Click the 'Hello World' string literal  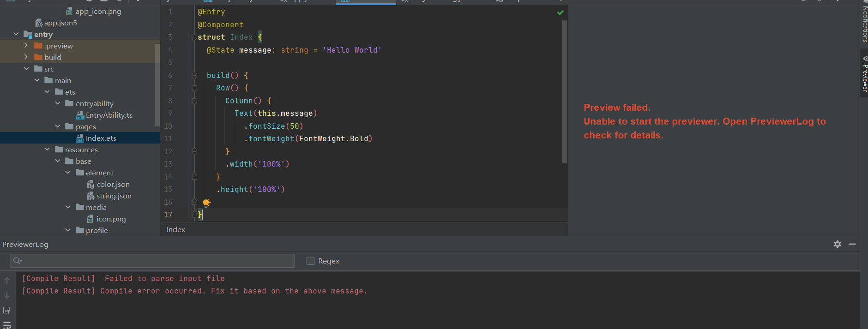(352, 50)
